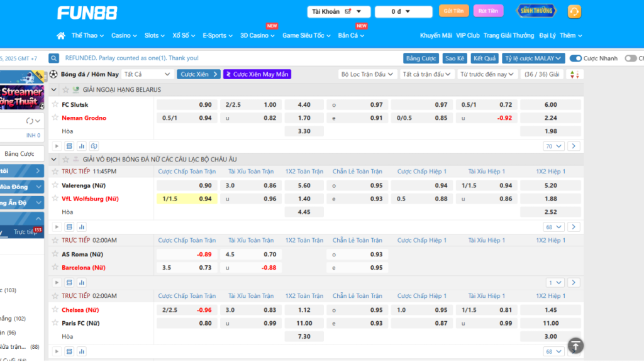This screenshot has height=362, width=644.
Task: Click the scroll-to-top arrow button
Action: click(575, 345)
